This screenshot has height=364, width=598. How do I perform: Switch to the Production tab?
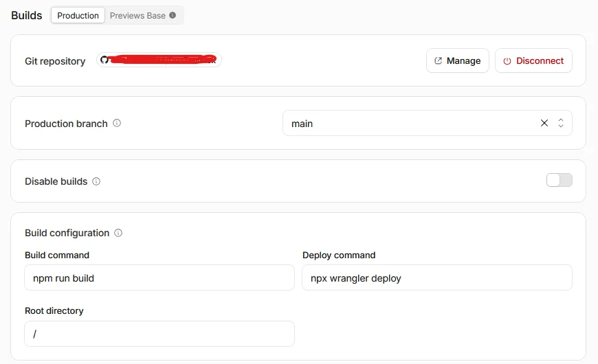click(x=78, y=16)
